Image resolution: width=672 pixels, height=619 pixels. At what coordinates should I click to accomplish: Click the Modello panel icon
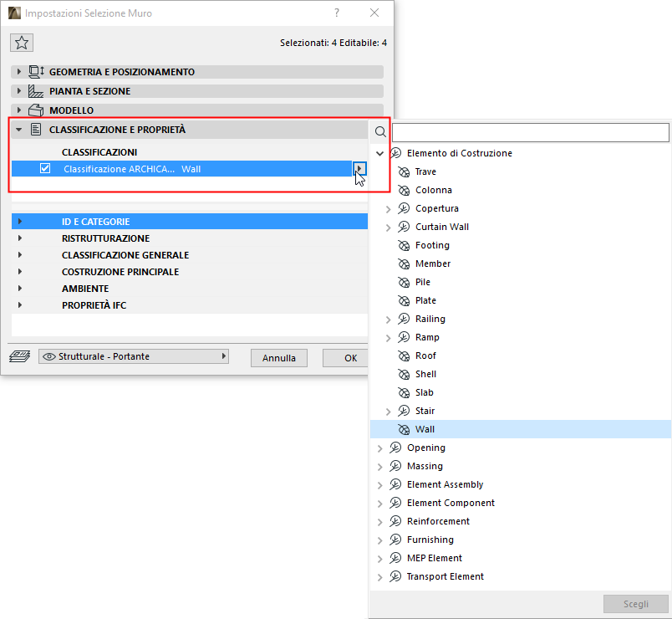[x=36, y=110]
